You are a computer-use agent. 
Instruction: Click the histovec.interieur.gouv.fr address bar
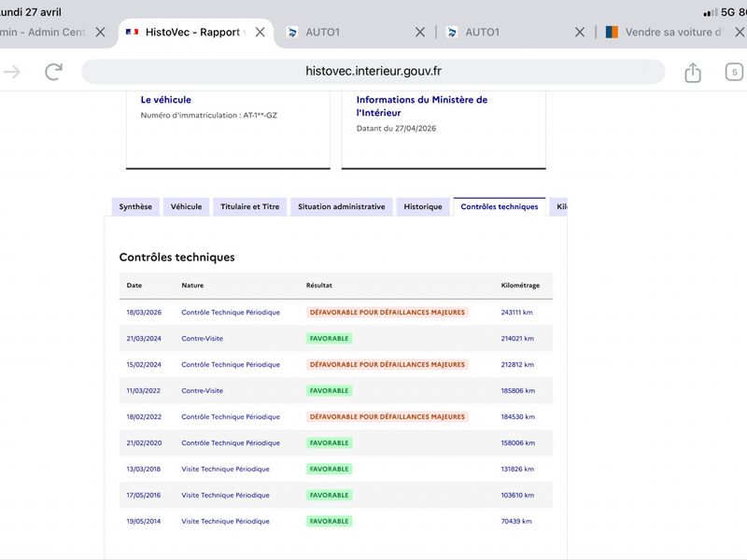tap(373, 72)
